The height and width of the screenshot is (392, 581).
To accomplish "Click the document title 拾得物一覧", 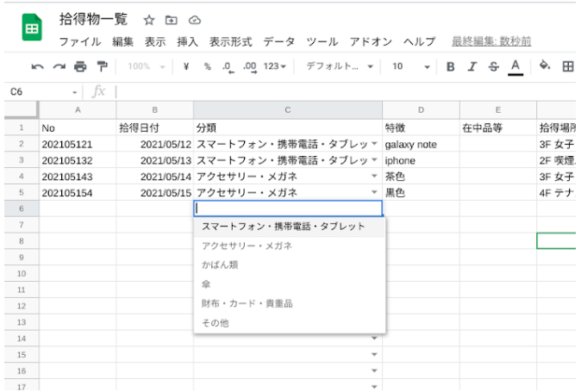I will [x=93, y=19].
